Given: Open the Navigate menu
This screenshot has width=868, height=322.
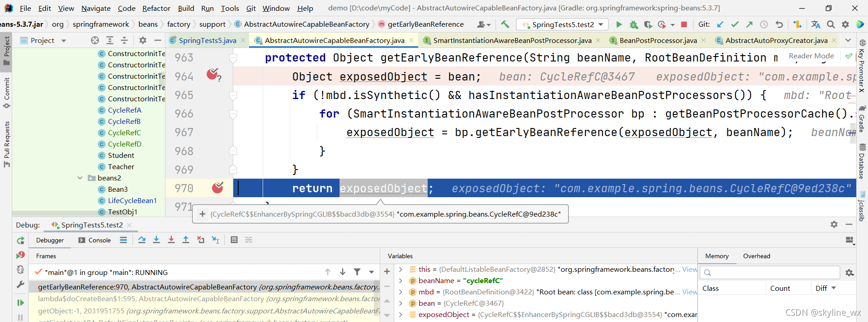Looking at the screenshot, I should coord(96,8).
